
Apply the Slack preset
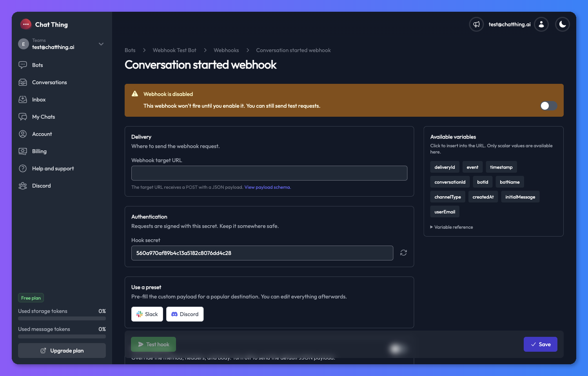pos(147,314)
